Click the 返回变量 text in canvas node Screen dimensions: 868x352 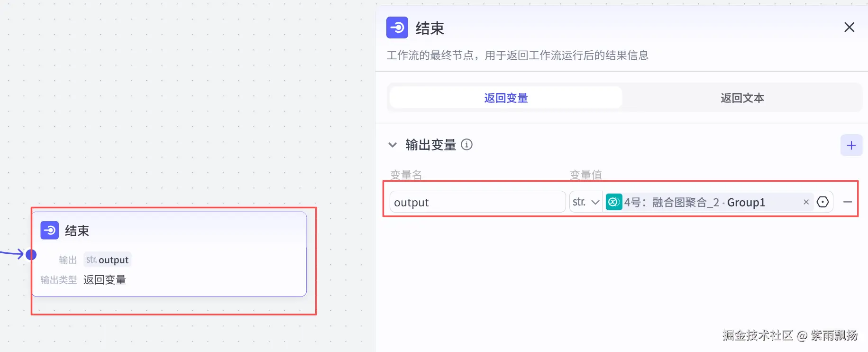(x=105, y=280)
